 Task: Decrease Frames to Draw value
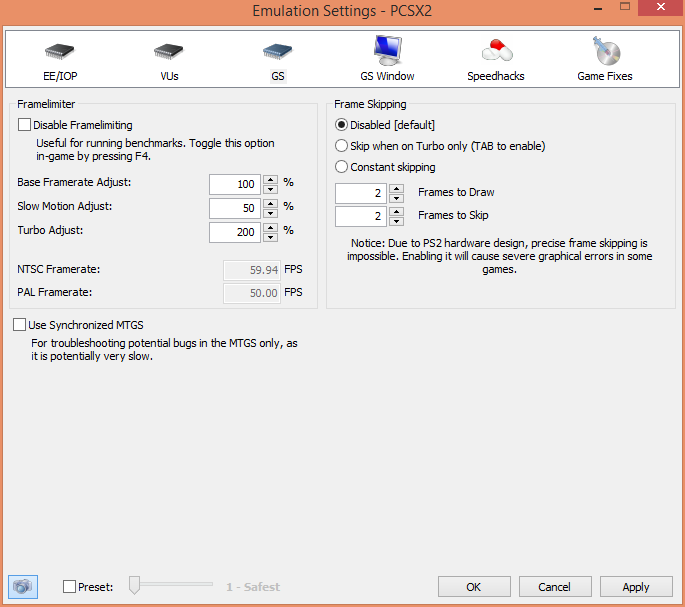(396, 198)
